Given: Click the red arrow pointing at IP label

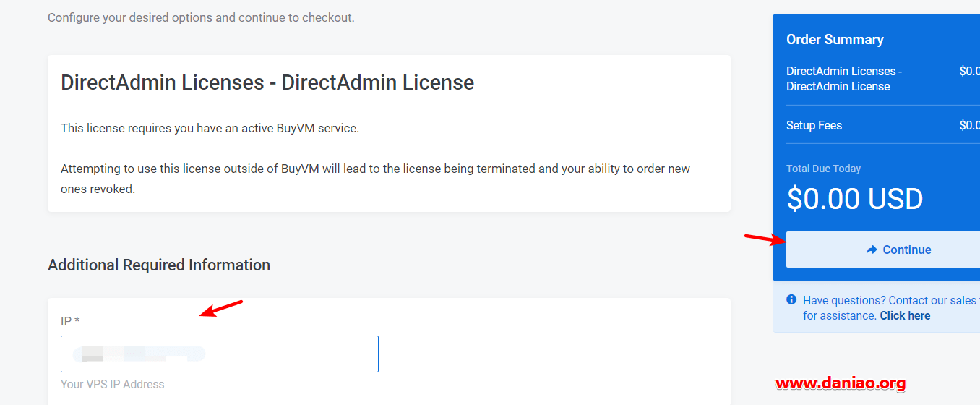Looking at the screenshot, I should pos(221,308).
